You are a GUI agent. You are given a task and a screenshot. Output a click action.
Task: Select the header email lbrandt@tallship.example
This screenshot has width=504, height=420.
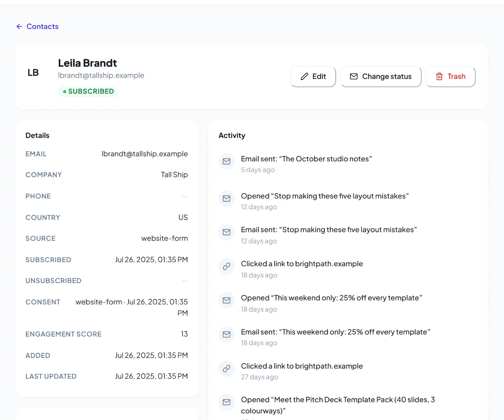(101, 76)
